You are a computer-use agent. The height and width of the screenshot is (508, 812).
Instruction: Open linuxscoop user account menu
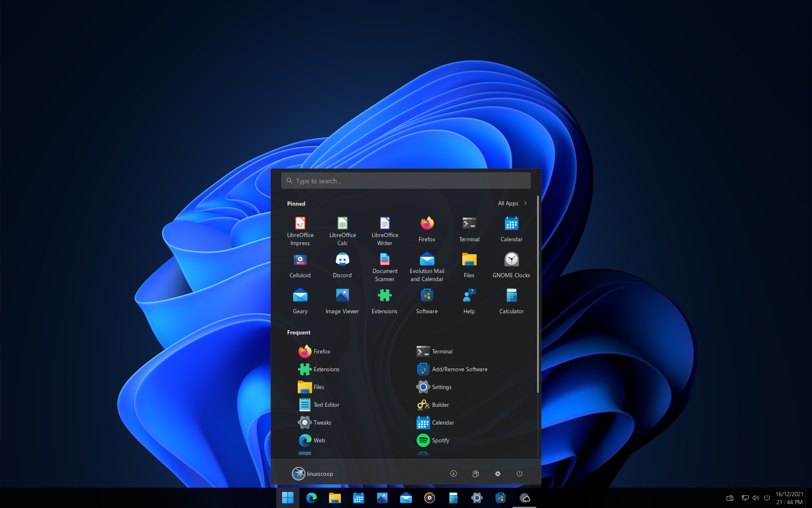(313, 474)
